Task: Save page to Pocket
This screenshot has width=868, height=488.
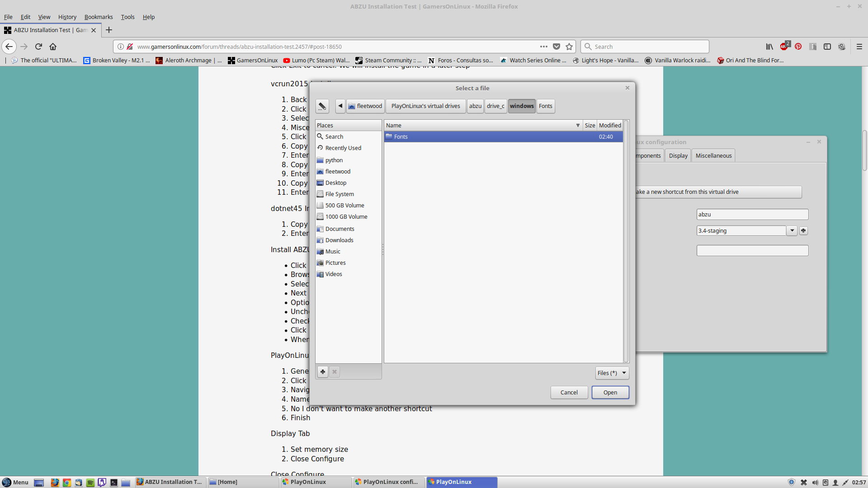Action: [557, 47]
